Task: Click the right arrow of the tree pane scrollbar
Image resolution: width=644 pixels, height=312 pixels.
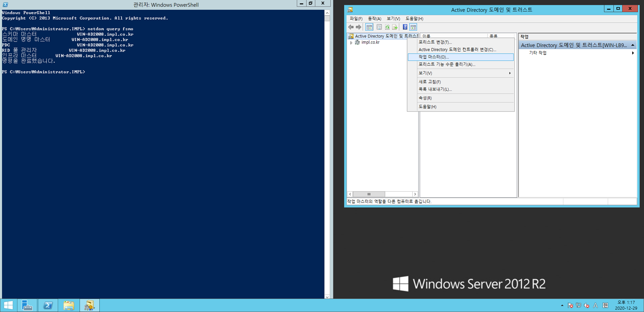Action: pyautogui.click(x=415, y=194)
